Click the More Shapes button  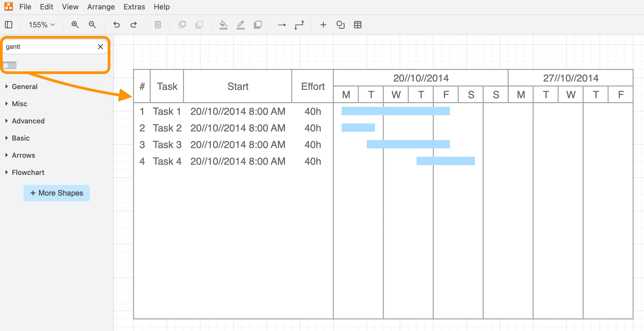56,193
